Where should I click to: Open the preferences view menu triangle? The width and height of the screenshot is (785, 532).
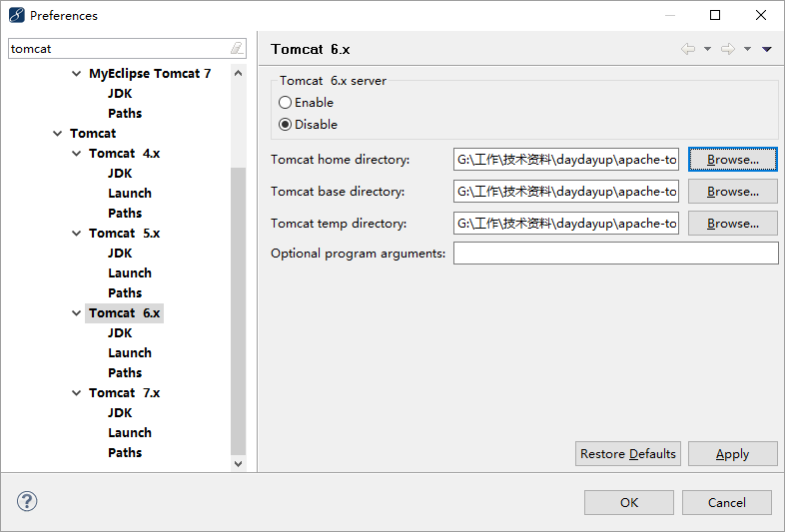coord(766,49)
